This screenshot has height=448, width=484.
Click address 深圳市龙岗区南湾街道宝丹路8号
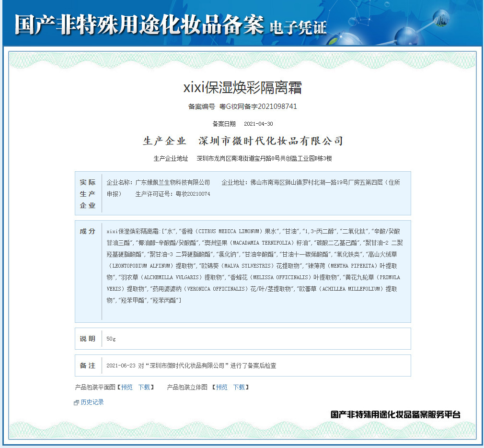point(238,158)
